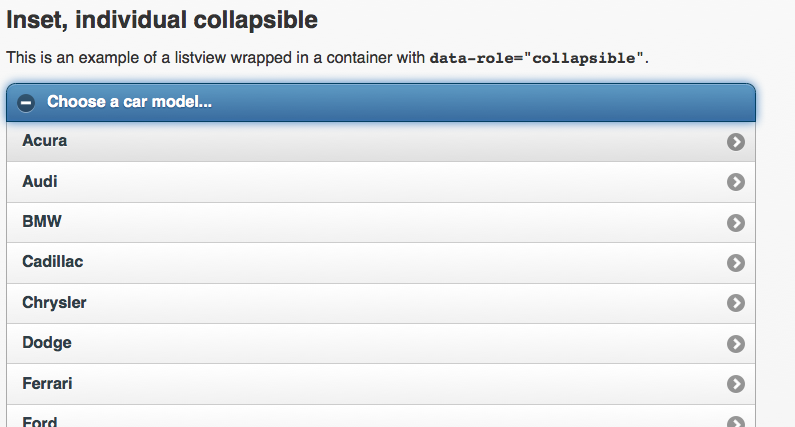This screenshot has height=427, width=795.
Task: Choose Chrysler in the listview
Action: (x=381, y=303)
